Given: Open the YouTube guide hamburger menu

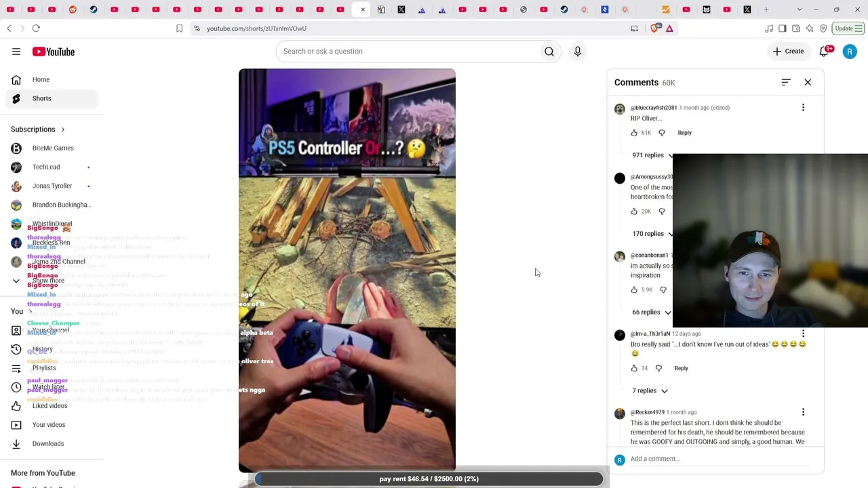Looking at the screenshot, I should click(16, 52).
